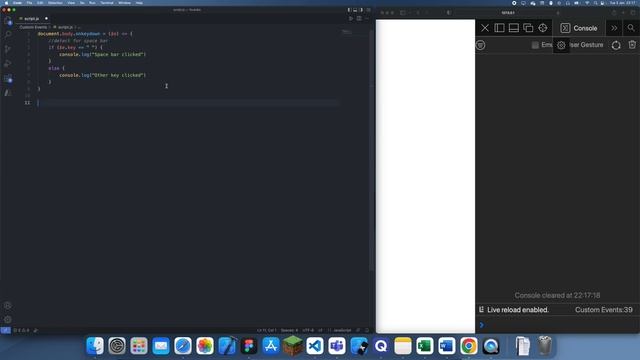
Task: Click the console filter icon
Action: 480,45
